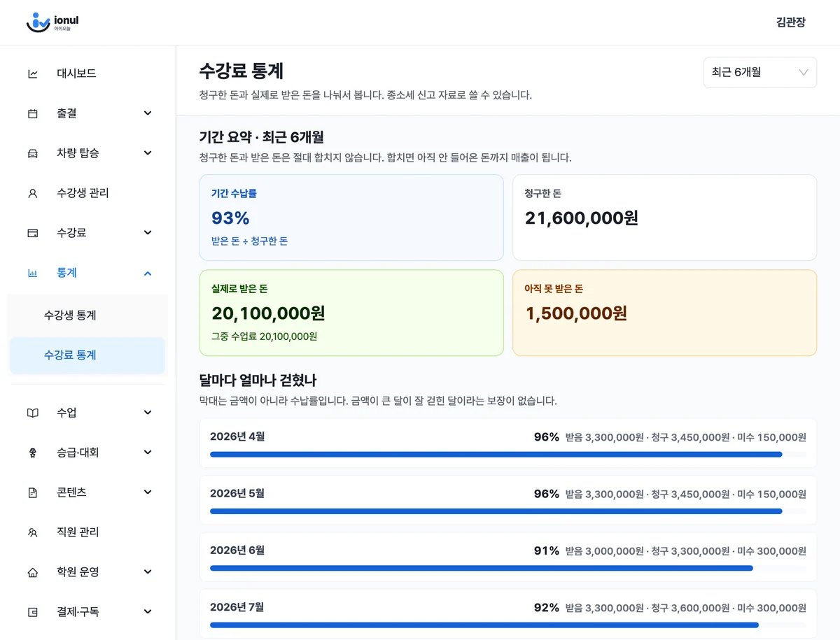Click the 김관장 user name
This screenshot has width=840, height=640.
(x=790, y=22)
